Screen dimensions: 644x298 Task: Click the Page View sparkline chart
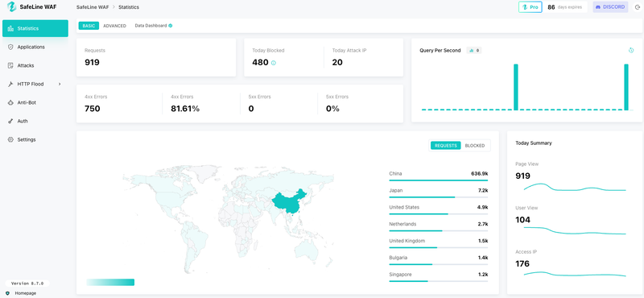pyautogui.click(x=575, y=188)
